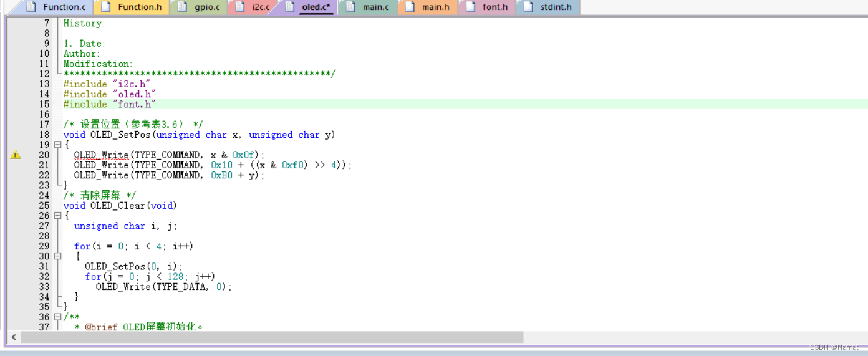Click the @brief OLED comment on line 37
The image size is (868, 356).
tap(139, 327)
